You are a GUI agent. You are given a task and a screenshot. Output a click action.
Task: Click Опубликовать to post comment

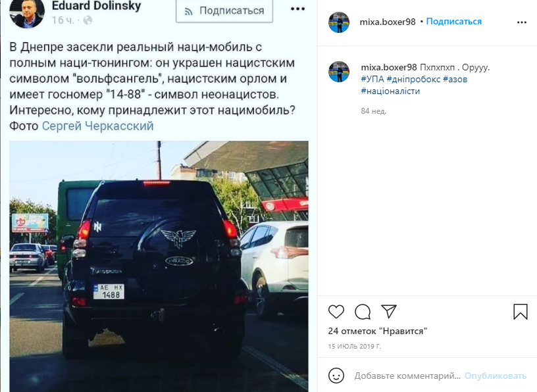(496, 376)
